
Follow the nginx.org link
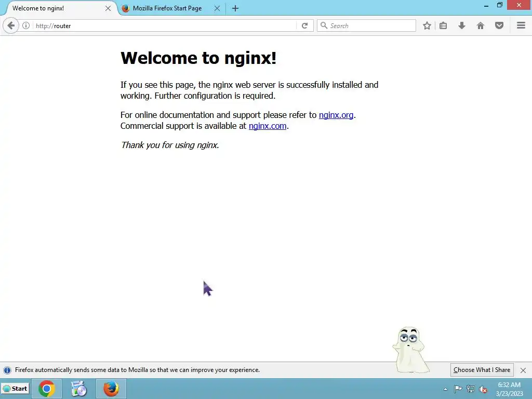(x=336, y=115)
